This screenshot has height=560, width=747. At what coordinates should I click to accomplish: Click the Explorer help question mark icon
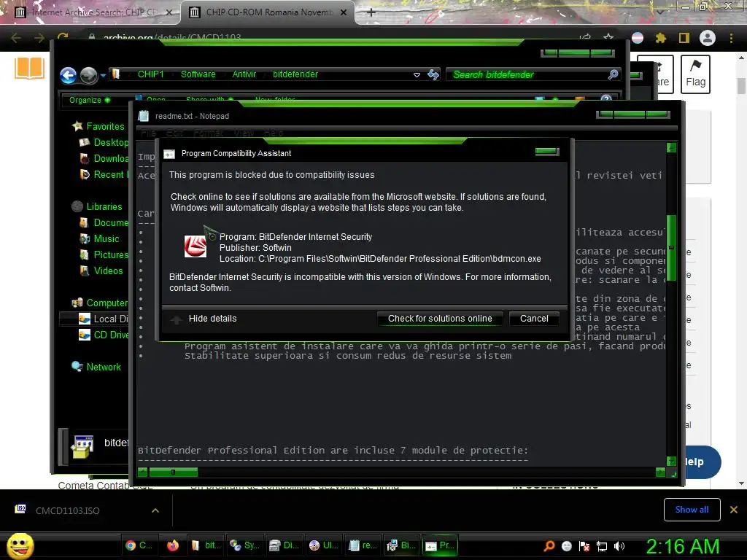pyautogui.click(x=606, y=98)
